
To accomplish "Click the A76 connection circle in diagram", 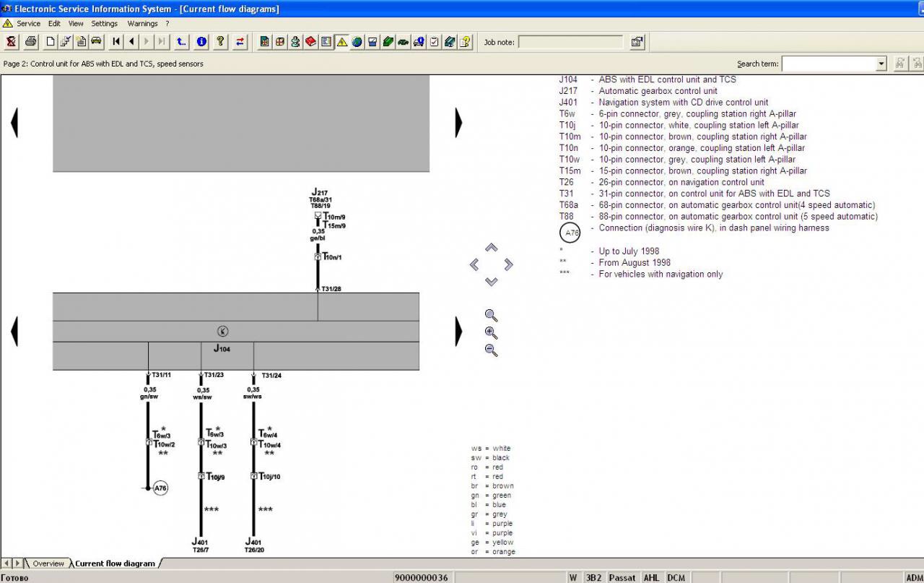I will (x=160, y=488).
